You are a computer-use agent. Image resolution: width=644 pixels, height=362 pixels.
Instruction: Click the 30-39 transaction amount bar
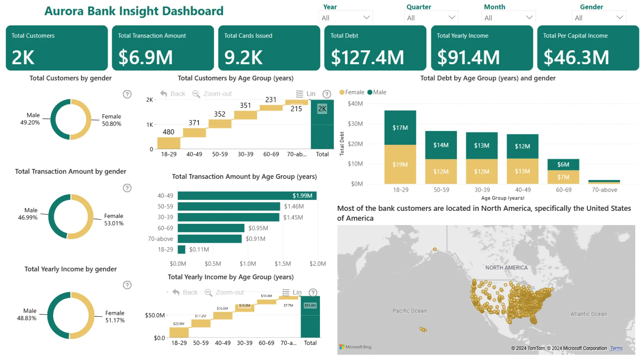(x=228, y=217)
